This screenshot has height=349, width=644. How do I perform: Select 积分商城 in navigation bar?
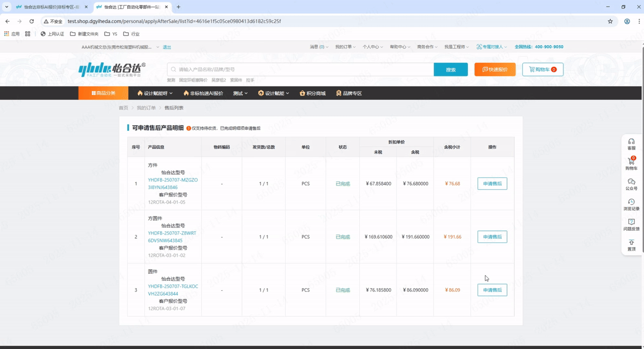[x=312, y=94]
